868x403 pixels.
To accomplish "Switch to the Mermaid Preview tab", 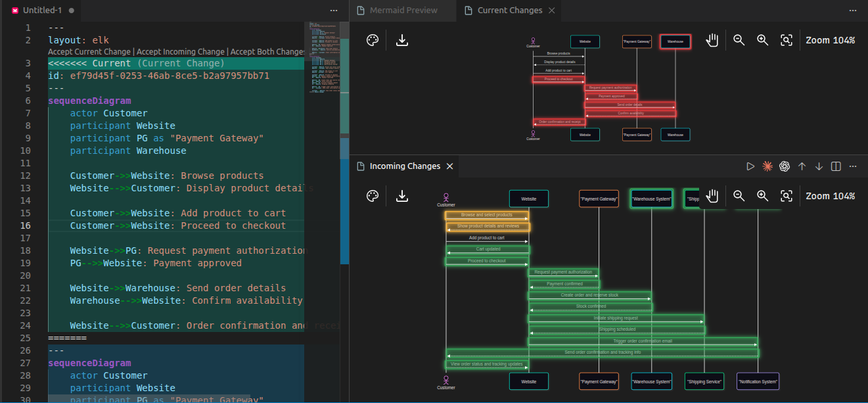I will point(403,11).
